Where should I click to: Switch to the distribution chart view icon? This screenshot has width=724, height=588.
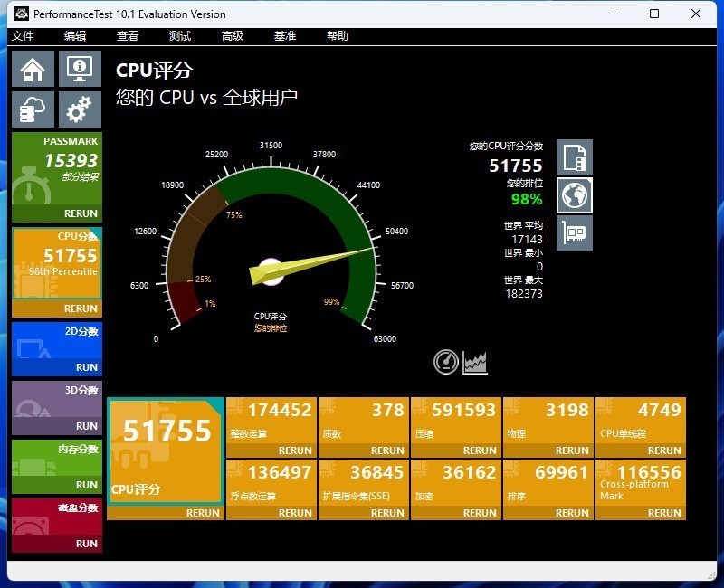[475, 362]
